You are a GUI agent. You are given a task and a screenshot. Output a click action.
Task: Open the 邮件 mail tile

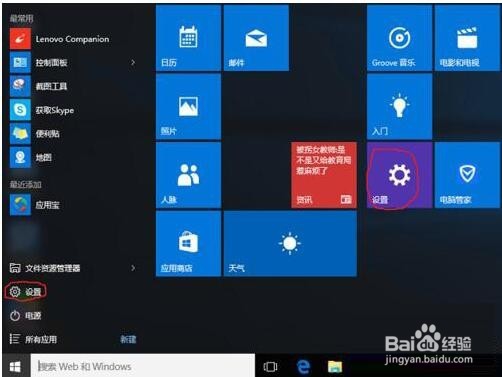tap(256, 38)
